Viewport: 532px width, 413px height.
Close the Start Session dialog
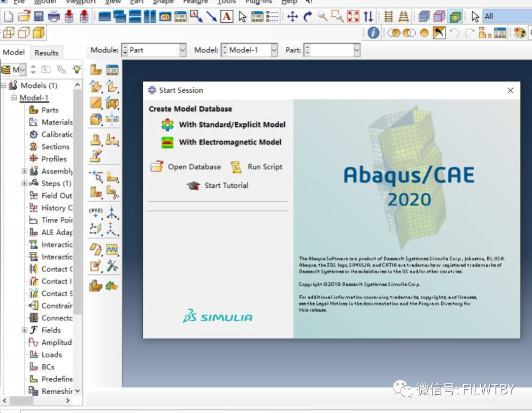click(x=510, y=90)
